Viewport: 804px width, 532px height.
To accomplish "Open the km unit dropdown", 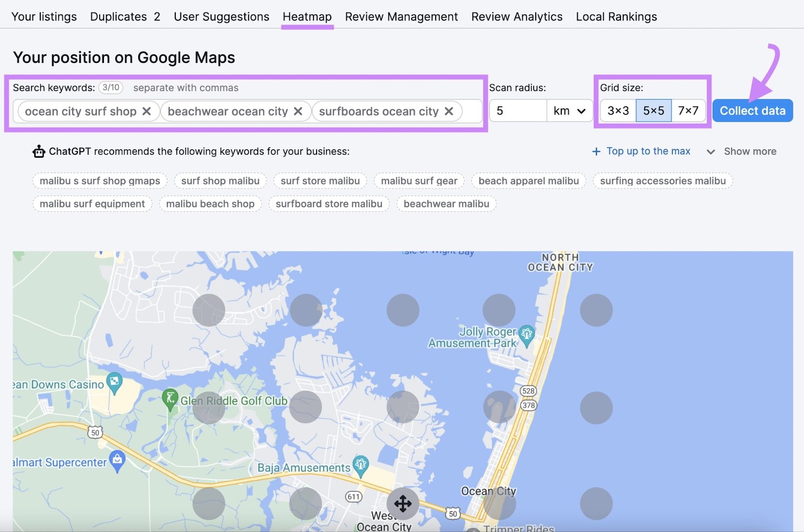I will (569, 111).
